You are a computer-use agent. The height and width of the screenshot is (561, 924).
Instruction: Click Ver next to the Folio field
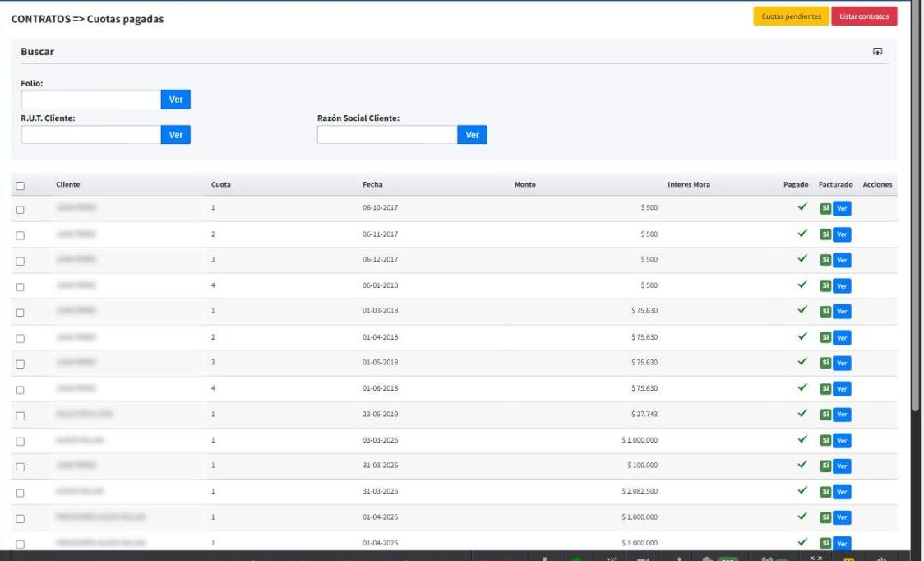(x=176, y=100)
